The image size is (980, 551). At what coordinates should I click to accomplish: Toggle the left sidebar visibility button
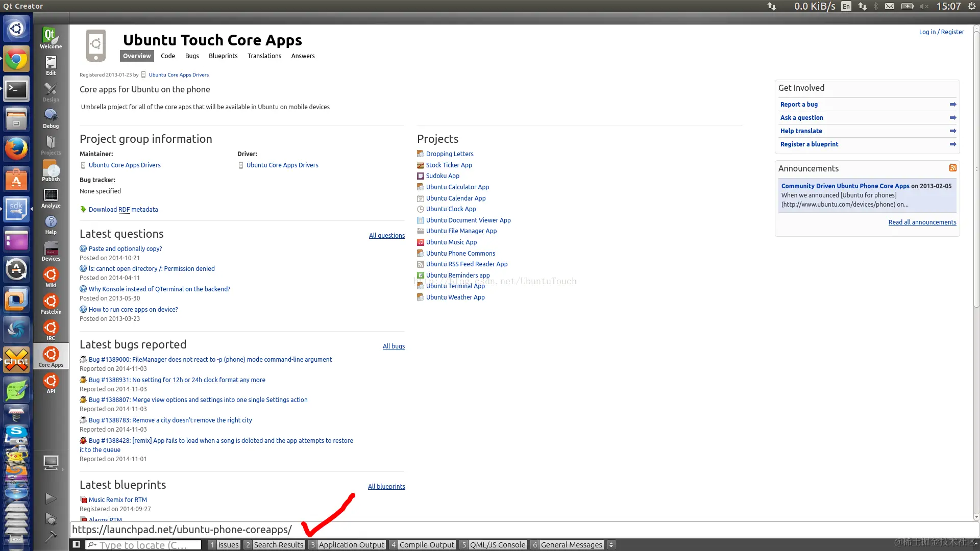(76, 544)
